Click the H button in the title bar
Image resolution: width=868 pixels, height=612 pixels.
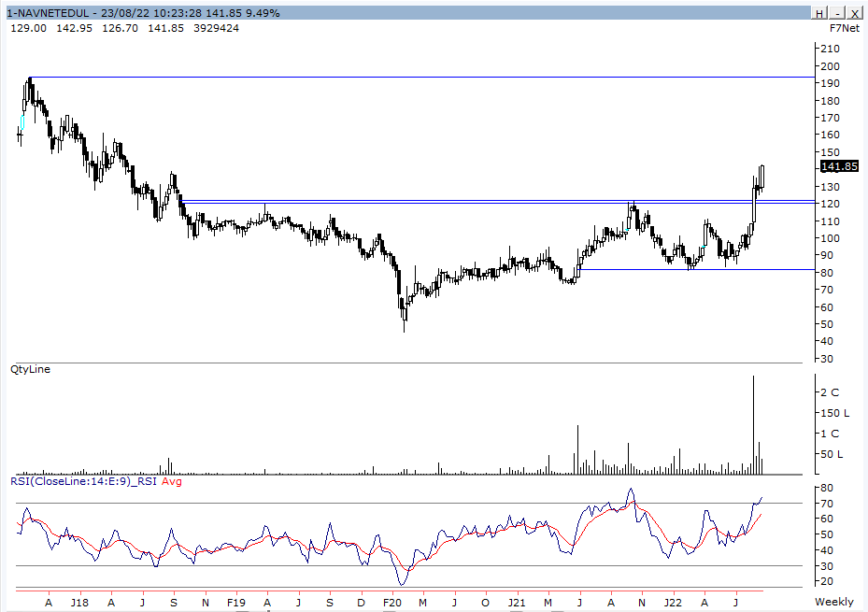click(x=819, y=13)
